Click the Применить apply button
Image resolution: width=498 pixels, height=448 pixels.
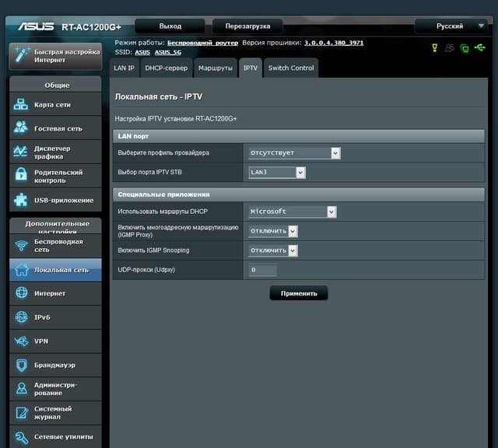tap(299, 293)
